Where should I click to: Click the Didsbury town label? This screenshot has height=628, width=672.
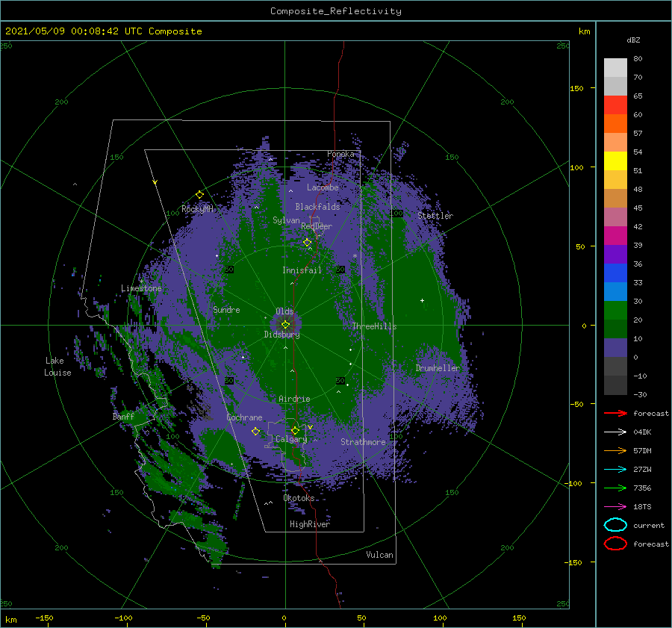tap(281, 335)
